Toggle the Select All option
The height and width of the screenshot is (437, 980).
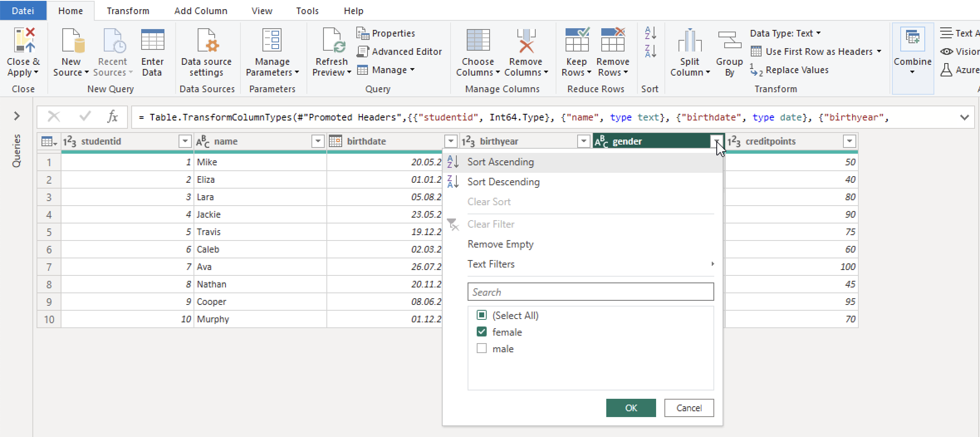pos(482,315)
